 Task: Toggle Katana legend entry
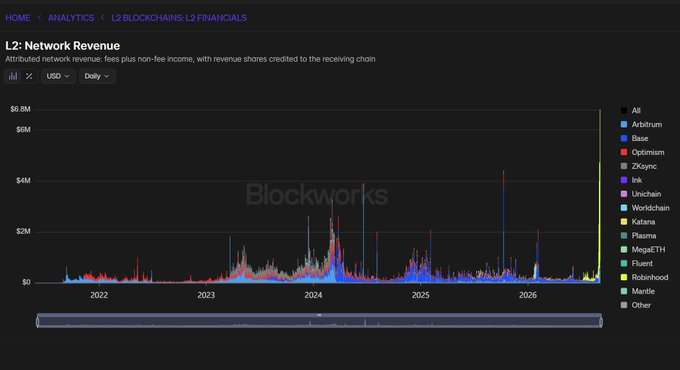[x=638, y=222]
